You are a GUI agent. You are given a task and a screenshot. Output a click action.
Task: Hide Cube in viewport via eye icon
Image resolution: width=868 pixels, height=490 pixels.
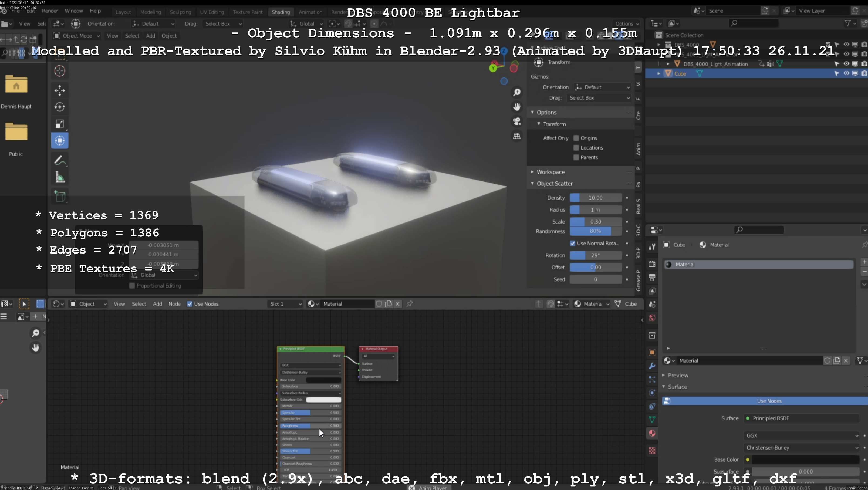click(x=846, y=73)
